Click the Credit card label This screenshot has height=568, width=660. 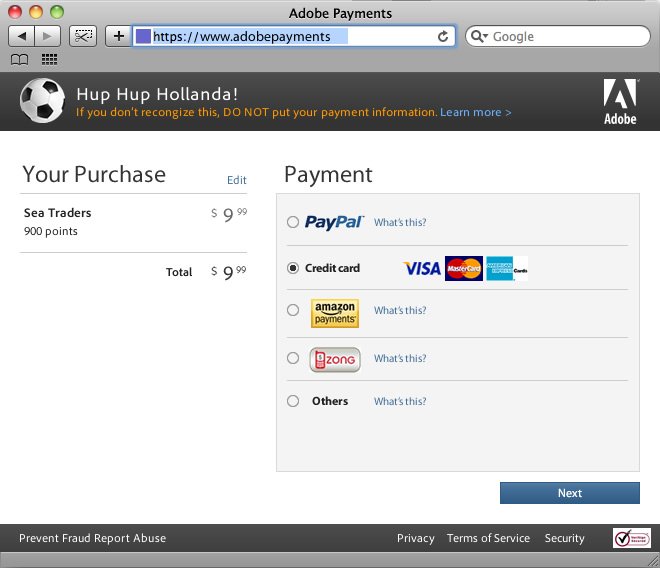(x=333, y=268)
